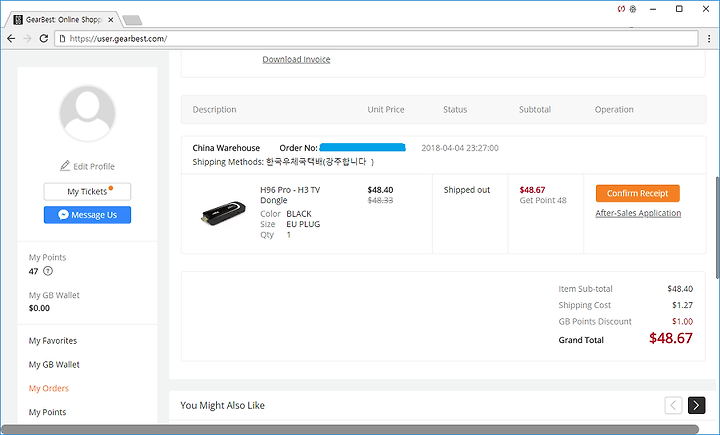Viewport: 720px width, 435px height.
Task: Click the Grand Total '$48.67' amount
Action: [x=670, y=339]
